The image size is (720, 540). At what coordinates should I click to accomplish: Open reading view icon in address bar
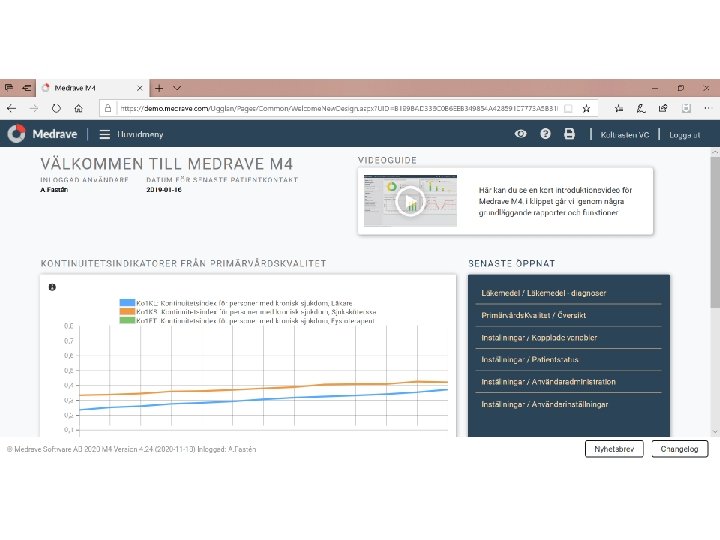coord(568,108)
